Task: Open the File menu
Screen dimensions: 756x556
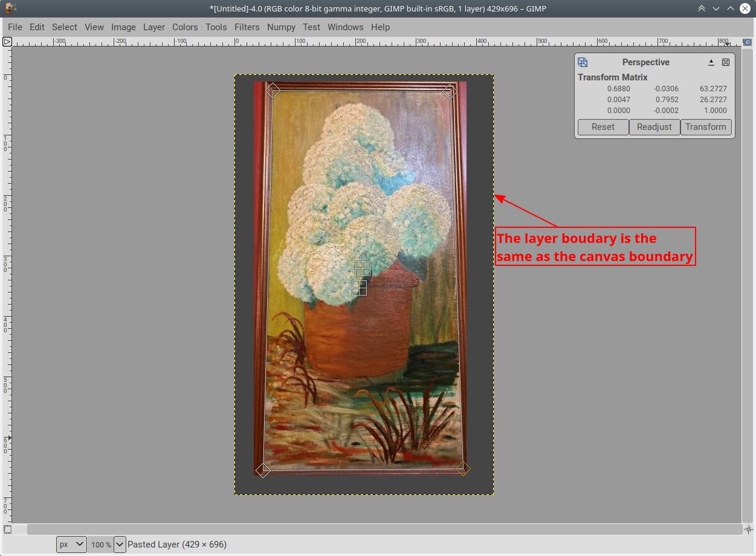Action: tap(15, 27)
